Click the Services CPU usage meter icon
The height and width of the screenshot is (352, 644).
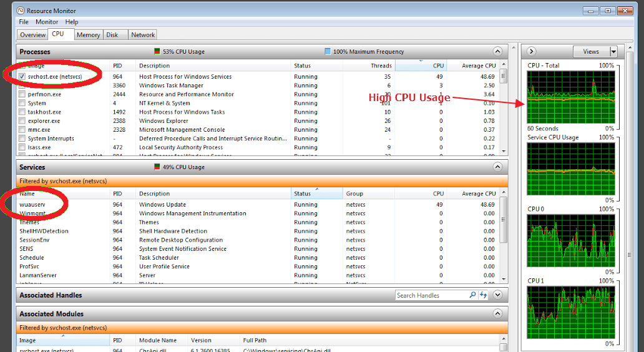coord(157,167)
